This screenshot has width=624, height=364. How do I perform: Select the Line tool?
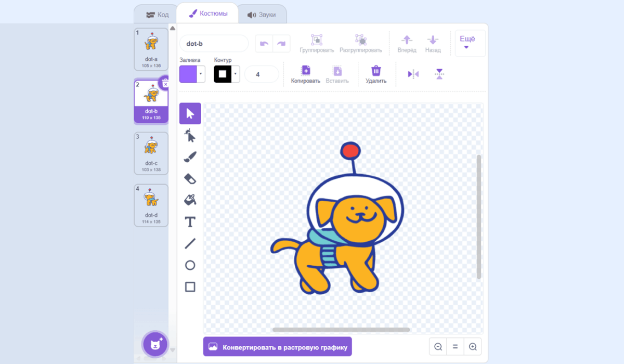190,243
